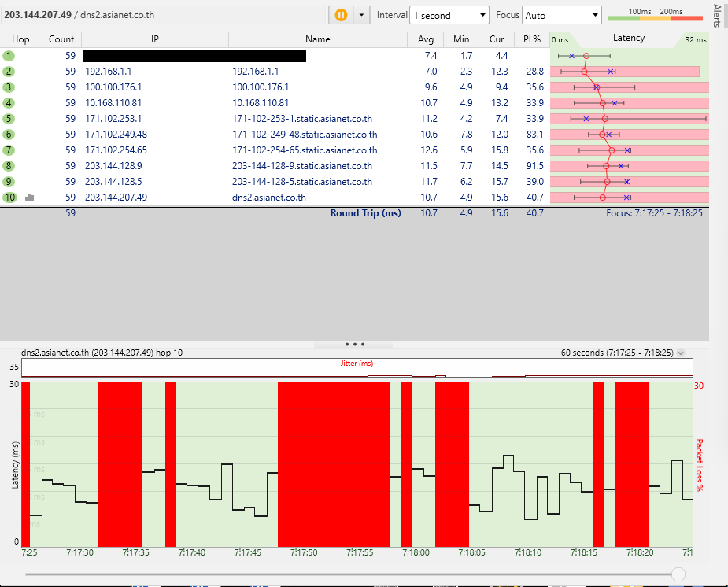Open the dropdown arrow beside the pause button
The height and width of the screenshot is (587, 728).
tap(361, 15)
